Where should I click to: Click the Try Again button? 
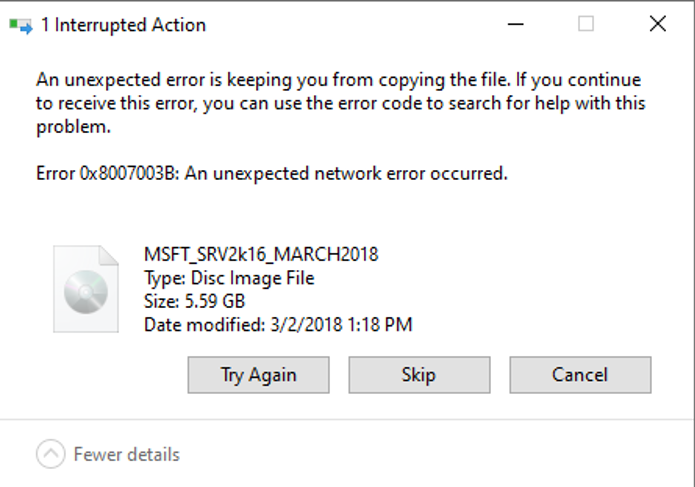tap(258, 375)
